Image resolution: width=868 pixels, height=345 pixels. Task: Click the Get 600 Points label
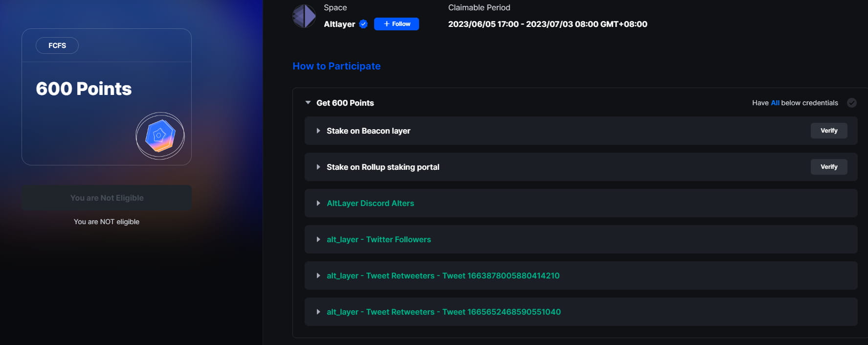pyautogui.click(x=345, y=103)
